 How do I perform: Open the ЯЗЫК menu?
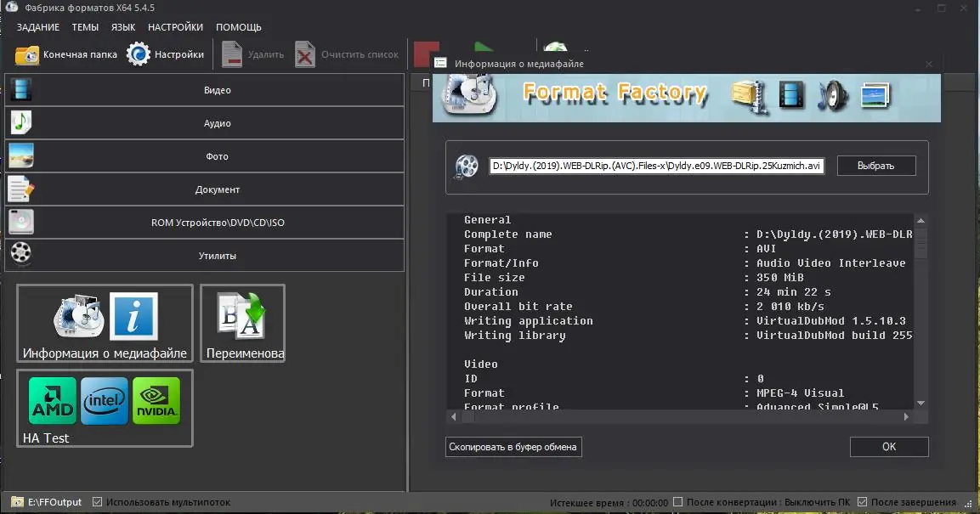click(x=123, y=26)
